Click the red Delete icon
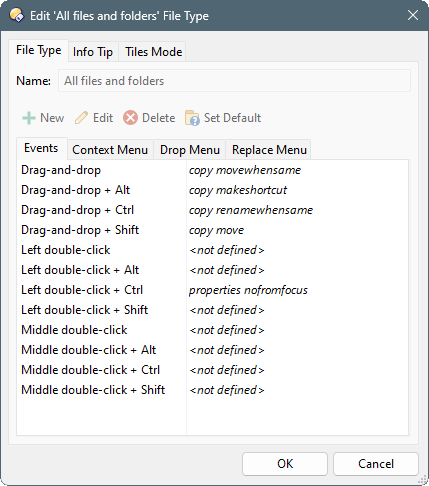Viewport: 429px width, 486px height. pyautogui.click(x=130, y=118)
